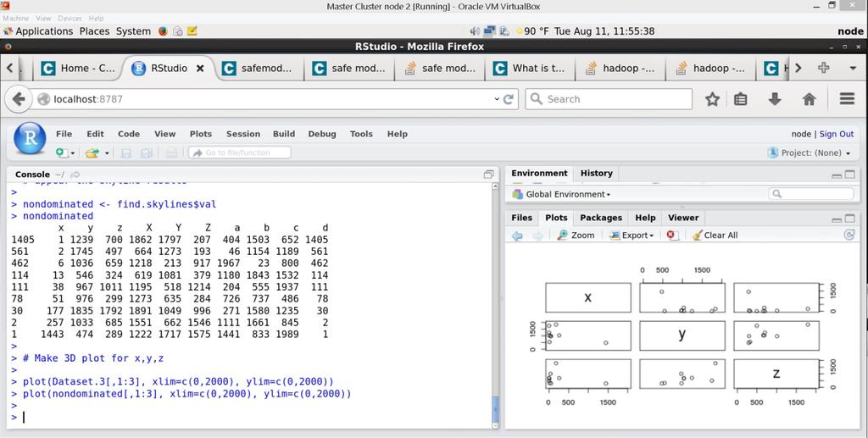The image size is (868, 438).
Task: Click the Go to file/function field
Action: pos(240,152)
